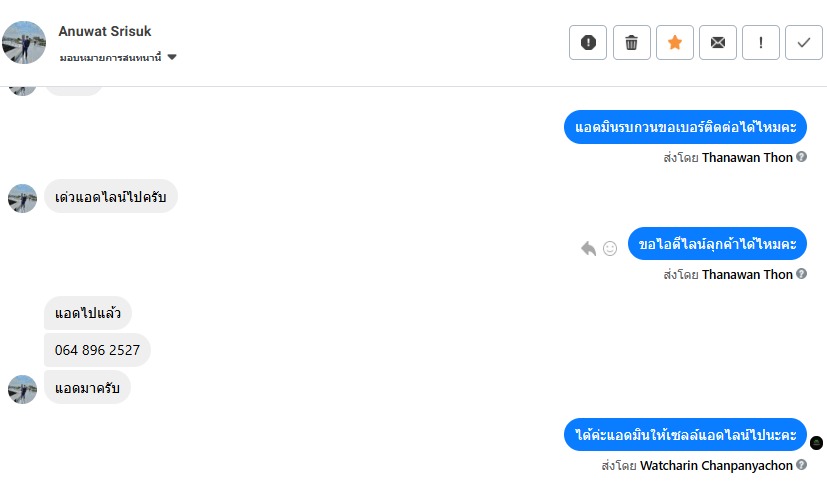Click help icon beside first Thanawan Thon
Screen dimensions: 827x502
(x=801, y=157)
